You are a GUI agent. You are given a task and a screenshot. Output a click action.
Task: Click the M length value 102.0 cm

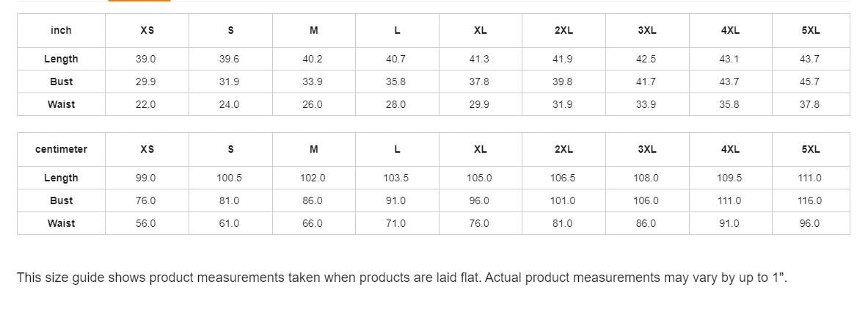pyautogui.click(x=313, y=178)
